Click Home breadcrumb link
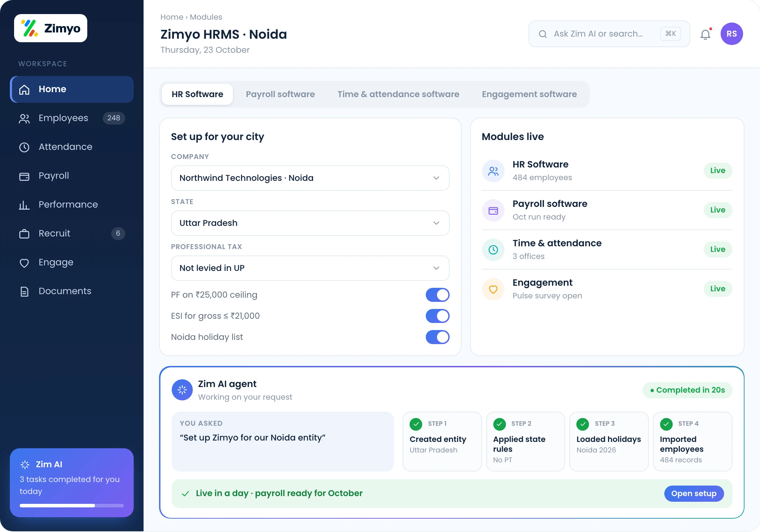 [172, 17]
